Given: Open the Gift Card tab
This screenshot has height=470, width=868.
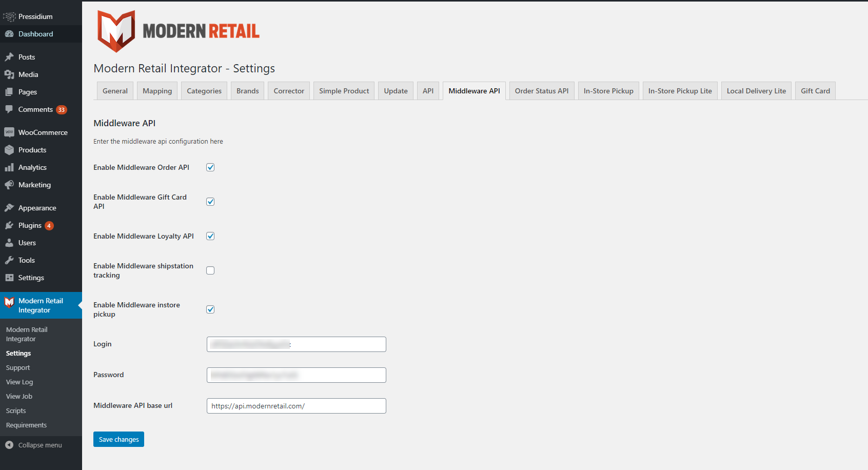Looking at the screenshot, I should click(x=816, y=91).
